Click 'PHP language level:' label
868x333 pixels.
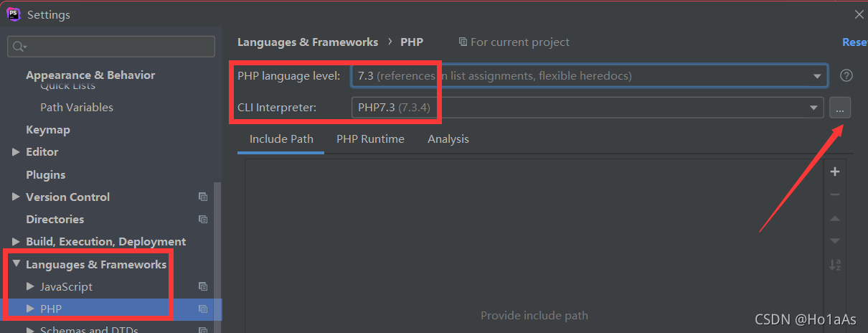pyautogui.click(x=289, y=75)
